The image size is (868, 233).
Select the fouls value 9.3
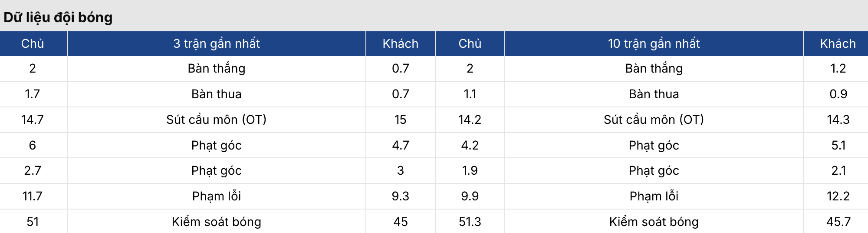400,196
